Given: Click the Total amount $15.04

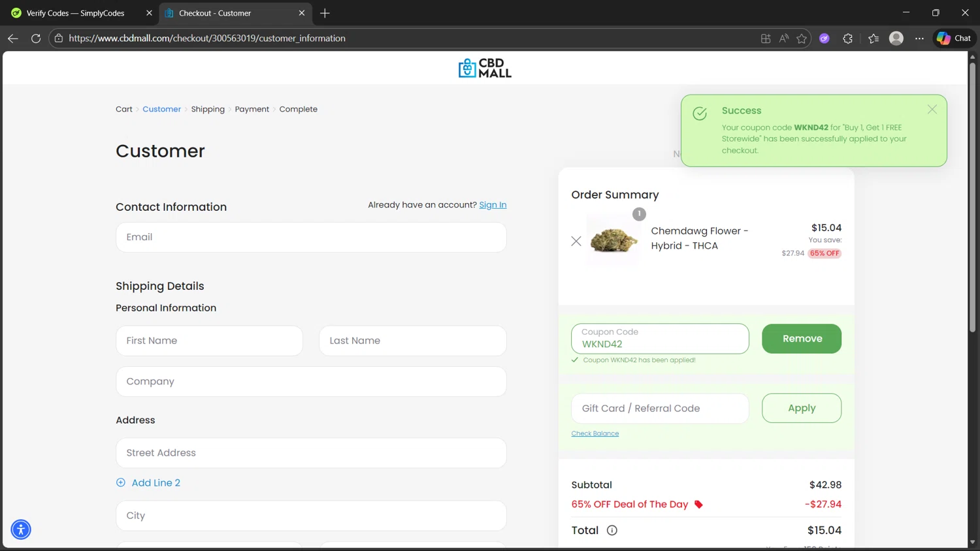Looking at the screenshot, I should [x=825, y=530].
